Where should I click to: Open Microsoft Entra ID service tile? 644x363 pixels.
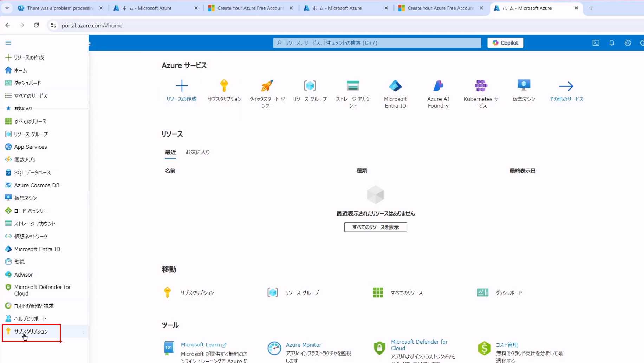click(x=395, y=86)
